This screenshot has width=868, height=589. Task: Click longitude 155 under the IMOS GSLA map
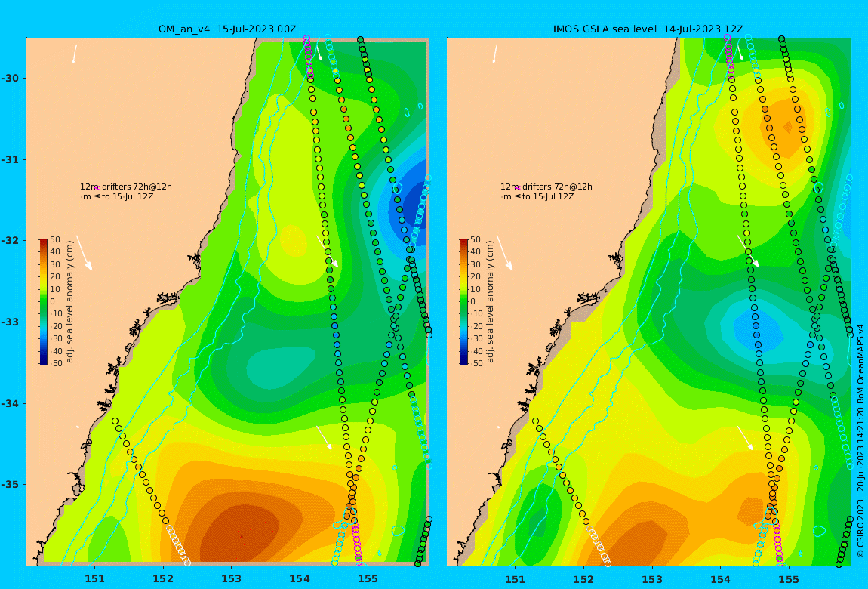788,578
